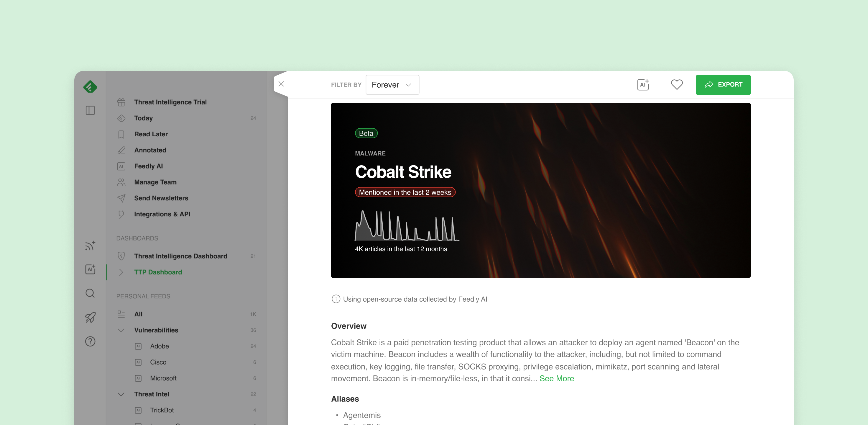Viewport: 868px width, 425px height.
Task: Click the gift icon beside Threat Intelligence Trial
Action: tap(121, 102)
